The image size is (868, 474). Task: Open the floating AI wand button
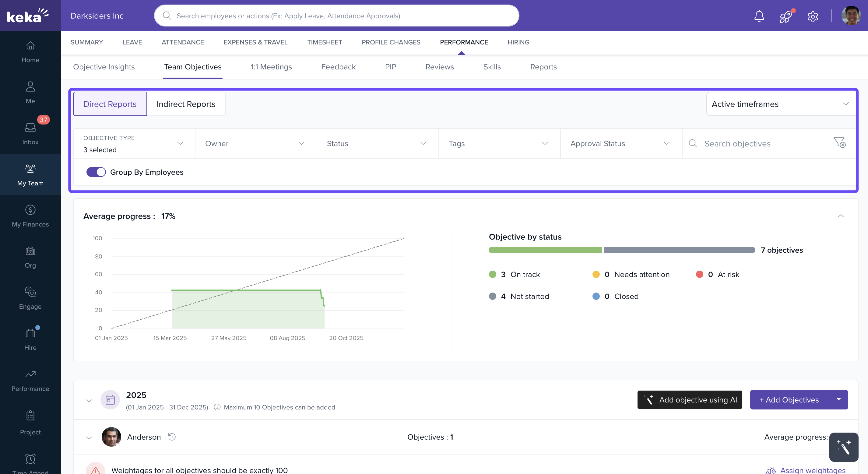pyautogui.click(x=843, y=447)
